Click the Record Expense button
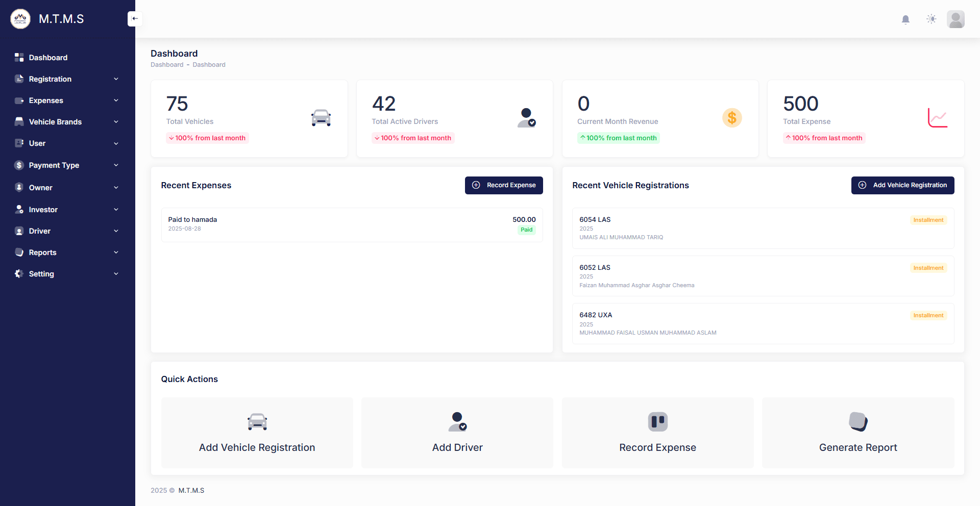This screenshot has width=980, height=506. [503, 185]
